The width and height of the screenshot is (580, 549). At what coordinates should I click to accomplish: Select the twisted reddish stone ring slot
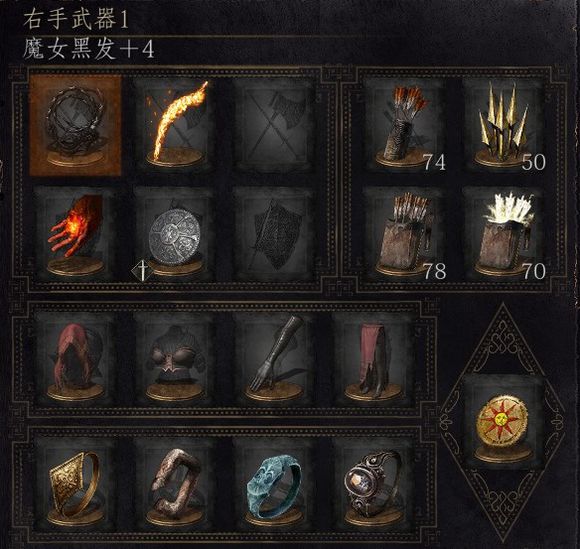175,484
